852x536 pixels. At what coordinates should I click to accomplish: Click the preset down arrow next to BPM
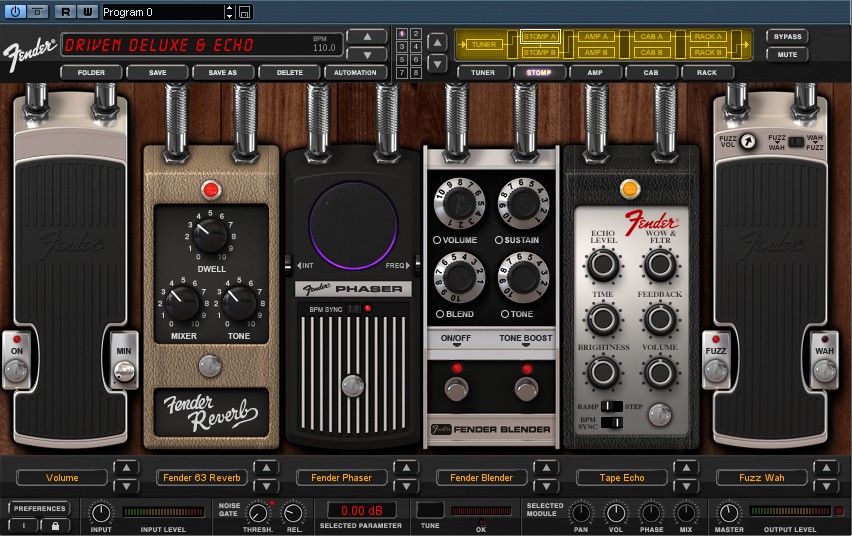point(367,54)
